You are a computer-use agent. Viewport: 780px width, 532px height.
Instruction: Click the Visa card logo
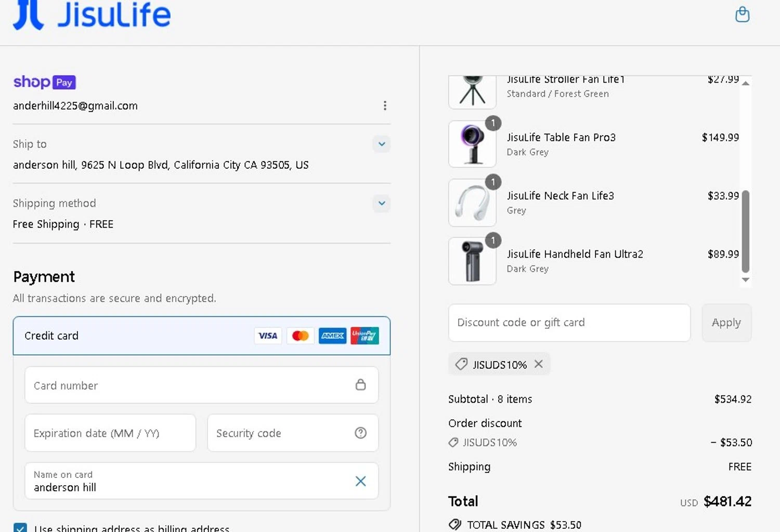[268, 336]
